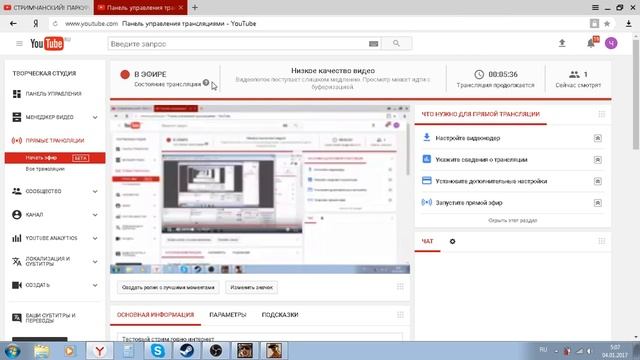Expand the Запустите прямой эфир item

click(x=598, y=203)
